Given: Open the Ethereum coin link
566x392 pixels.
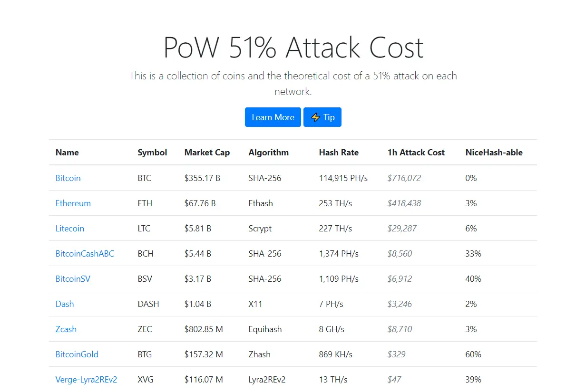Looking at the screenshot, I should [x=73, y=203].
